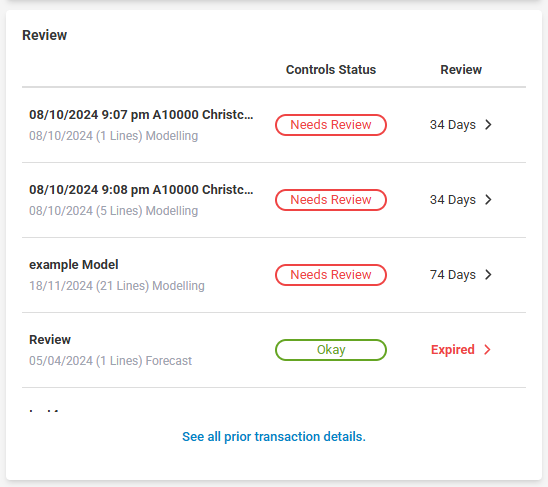Click Needs Review badge for 9:07 pm entry
Image resolution: width=548 pixels, height=487 pixels.
point(331,125)
